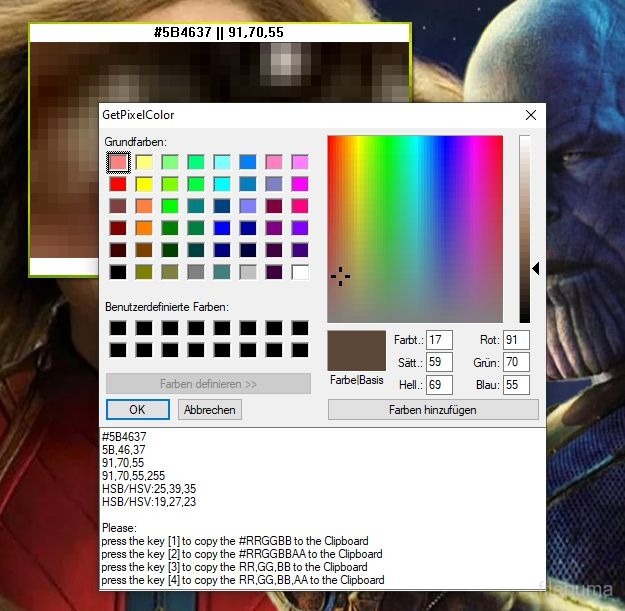Click the Blau value field

(x=516, y=385)
